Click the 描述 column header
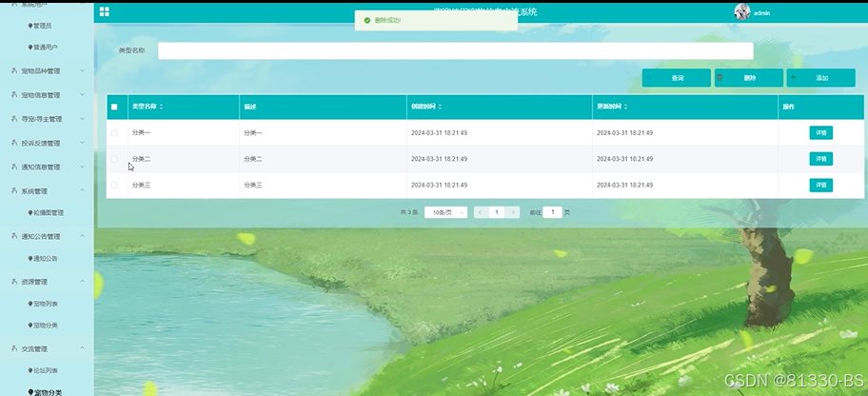The width and height of the screenshot is (868, 396). (249, 107)
